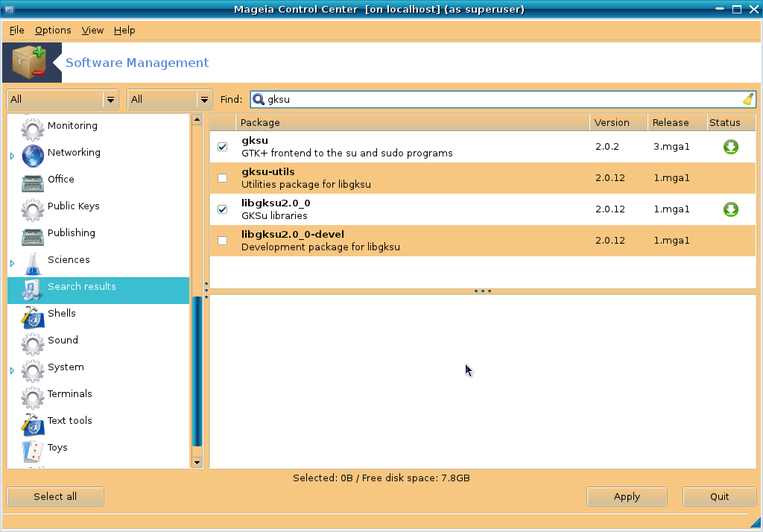763x532 pixels.
Task: Select the libgksu2.0_0-devel package name
Action: (x=293, y=235)
